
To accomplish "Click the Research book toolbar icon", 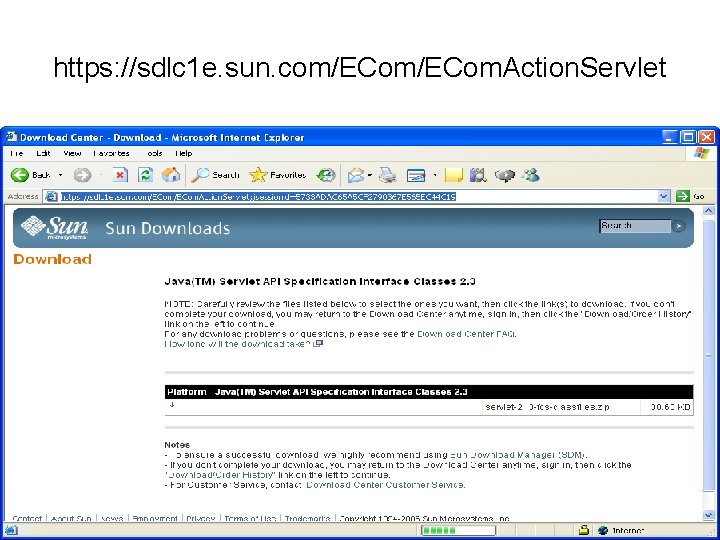I will point(478,175).
